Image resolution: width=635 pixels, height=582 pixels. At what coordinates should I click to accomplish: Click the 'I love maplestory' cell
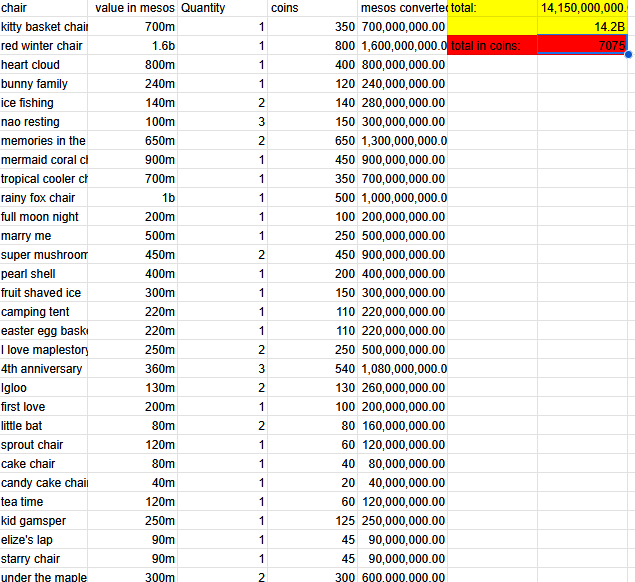(x=44, y=350)
